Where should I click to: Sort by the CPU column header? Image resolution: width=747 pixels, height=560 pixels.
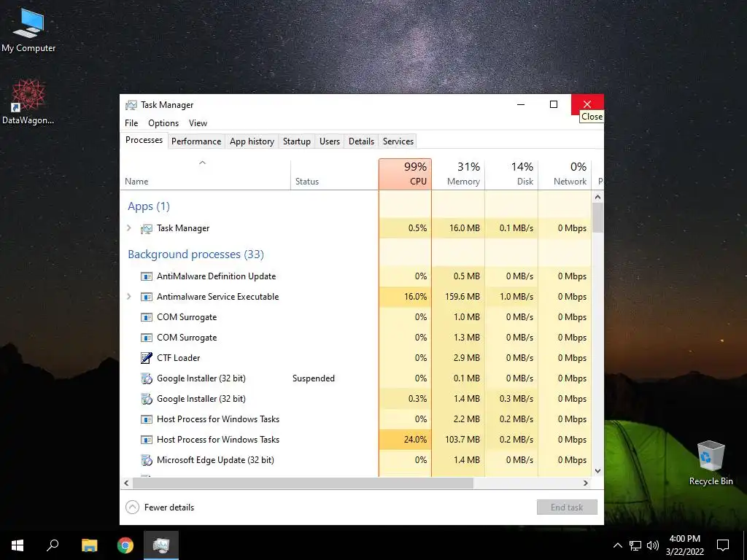tap(406, 174)
